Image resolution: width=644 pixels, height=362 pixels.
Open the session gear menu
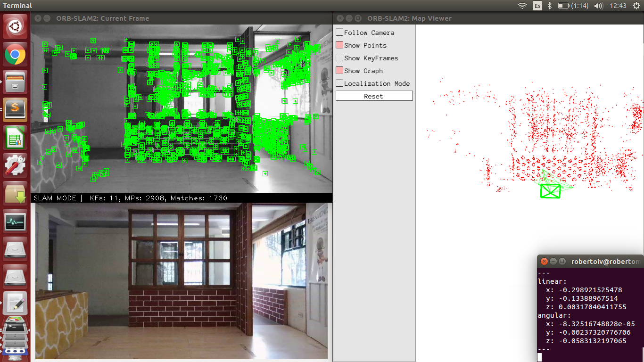pyautogui.click(x=636, y=6)
